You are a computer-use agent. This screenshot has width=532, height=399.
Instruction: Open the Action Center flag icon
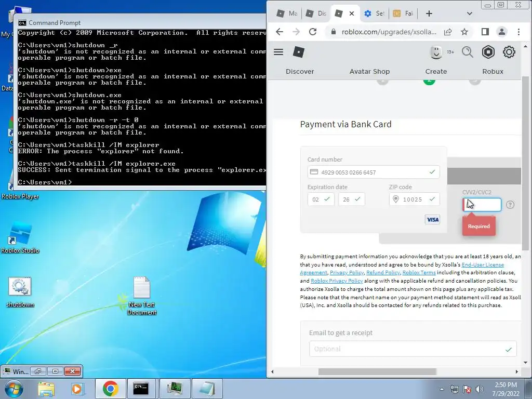(x=467, y=389)
